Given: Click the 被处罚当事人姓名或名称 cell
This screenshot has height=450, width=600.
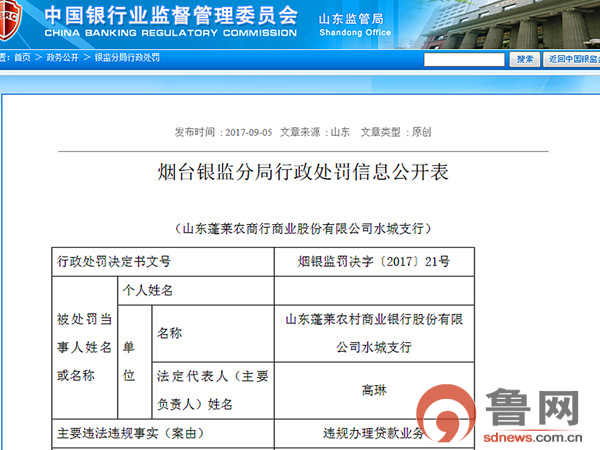Looking at the screenshot, I should (85, 347).
